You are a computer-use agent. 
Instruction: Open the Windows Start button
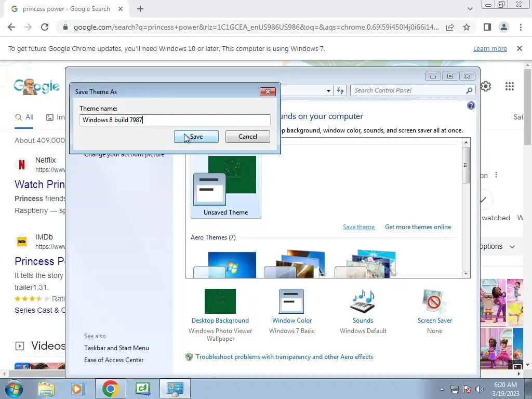[x=13, y=389]
